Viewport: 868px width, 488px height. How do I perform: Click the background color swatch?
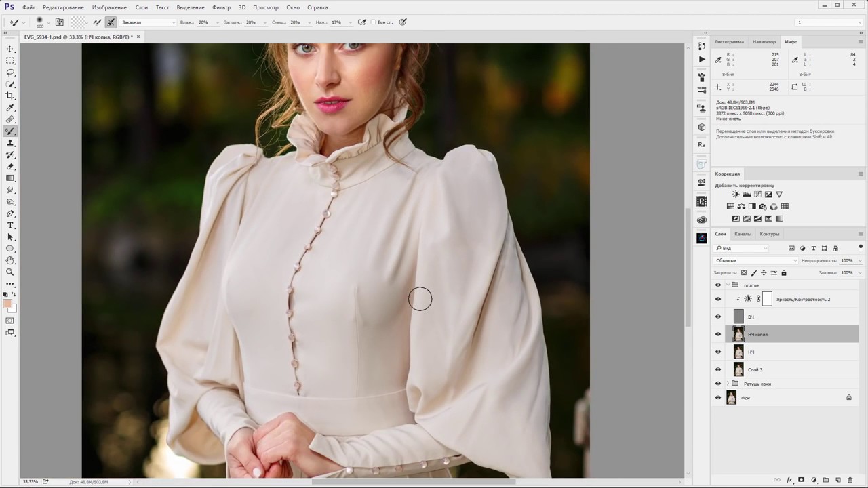pos(12,308)
